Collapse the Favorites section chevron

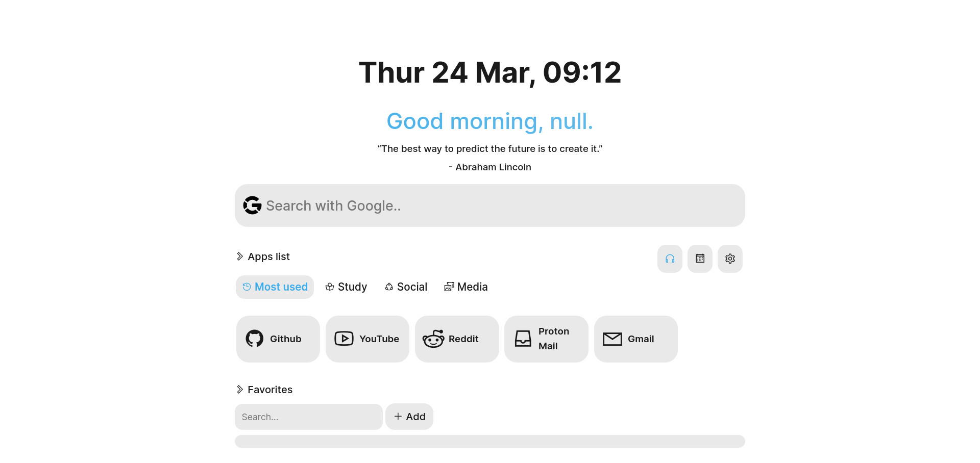[240, 390]
